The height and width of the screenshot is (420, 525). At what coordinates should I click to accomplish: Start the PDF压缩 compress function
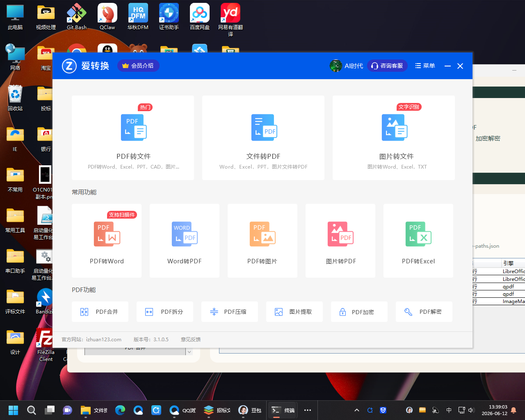click(x=230, y=312)
